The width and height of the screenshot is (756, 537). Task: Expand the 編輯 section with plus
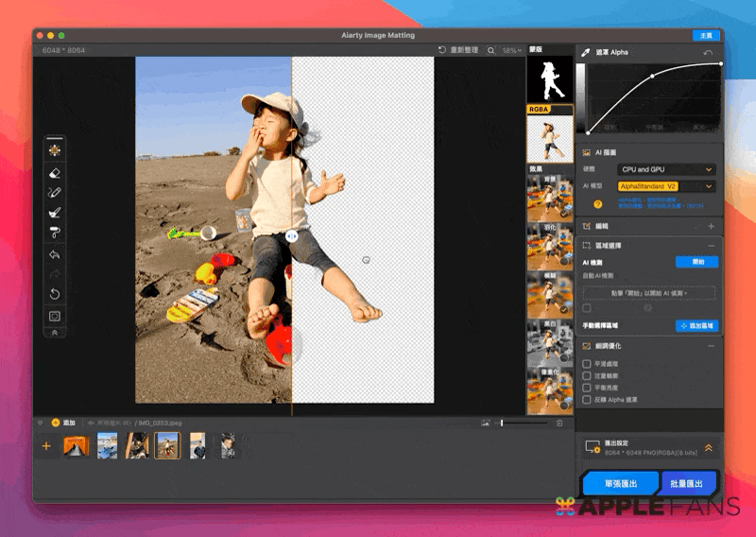[x=711, y=227]
